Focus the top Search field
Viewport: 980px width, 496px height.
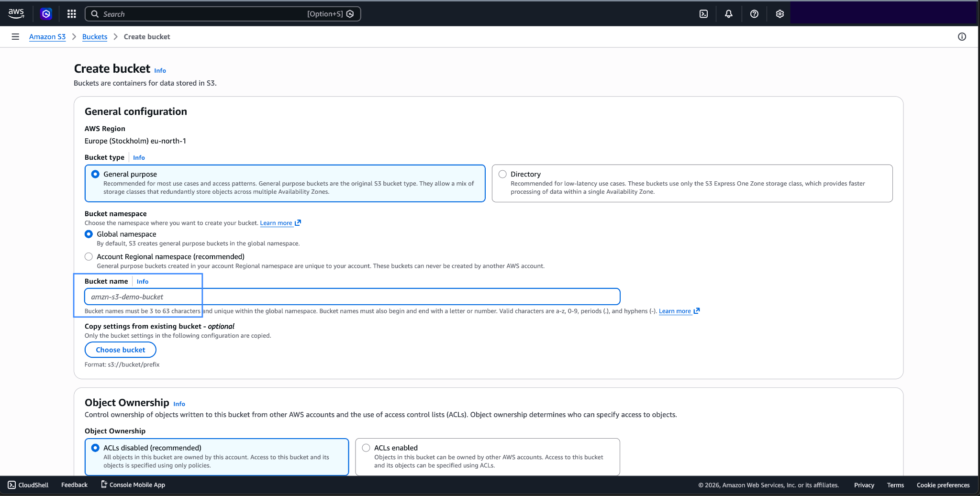[x=223, y=14]
